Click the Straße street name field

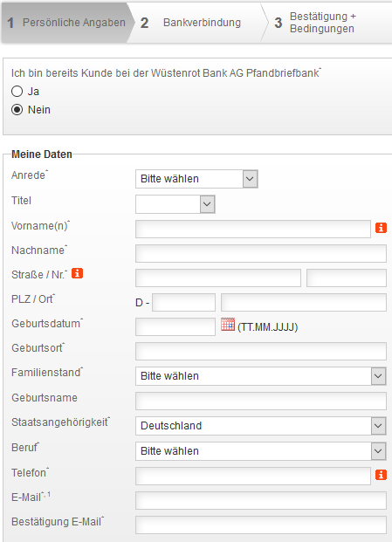pyautogui.click(x=218, y=278)
